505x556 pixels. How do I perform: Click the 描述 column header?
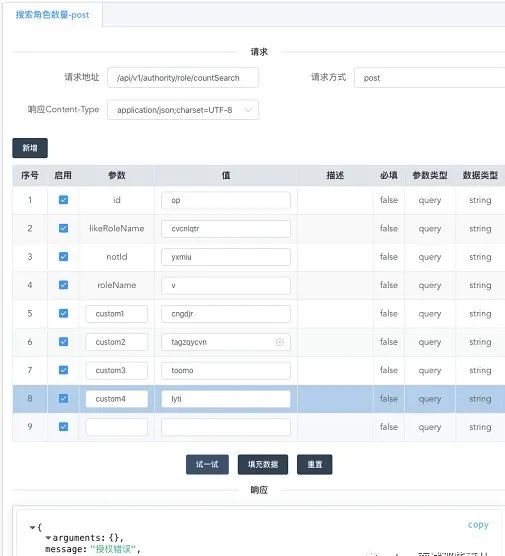(335, 176)
